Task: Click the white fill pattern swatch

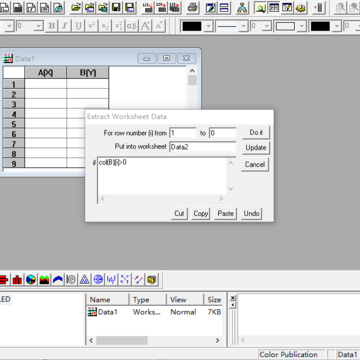Action: [286, 26]
